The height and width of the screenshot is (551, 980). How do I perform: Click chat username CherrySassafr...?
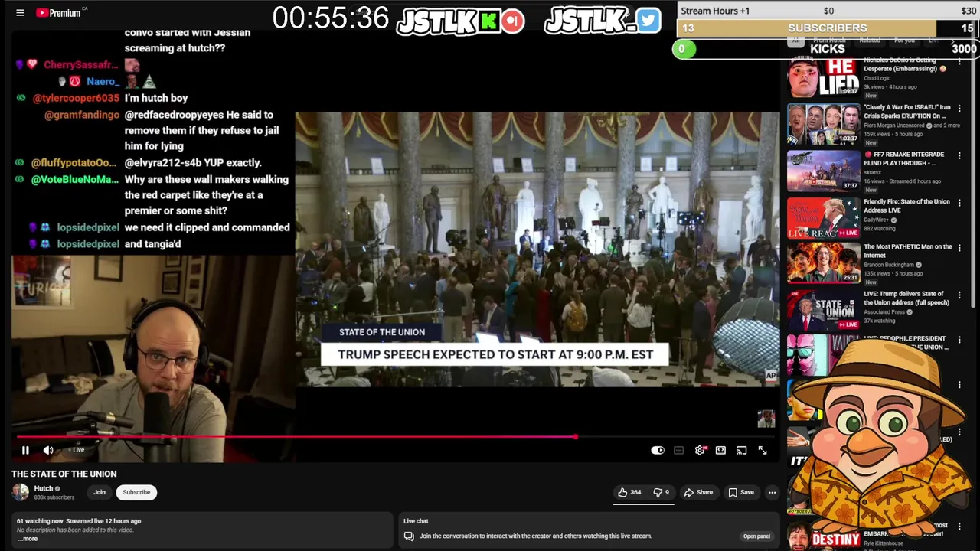(x=81, y=65)
